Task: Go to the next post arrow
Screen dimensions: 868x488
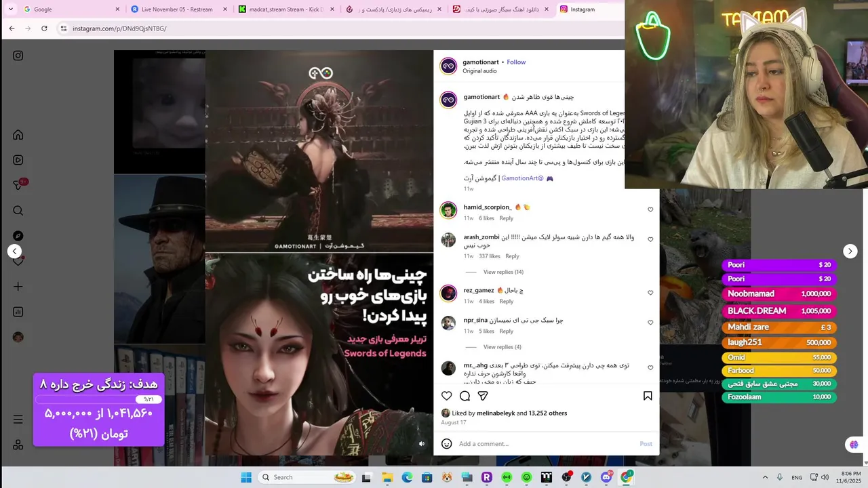Action: [850, 251]
